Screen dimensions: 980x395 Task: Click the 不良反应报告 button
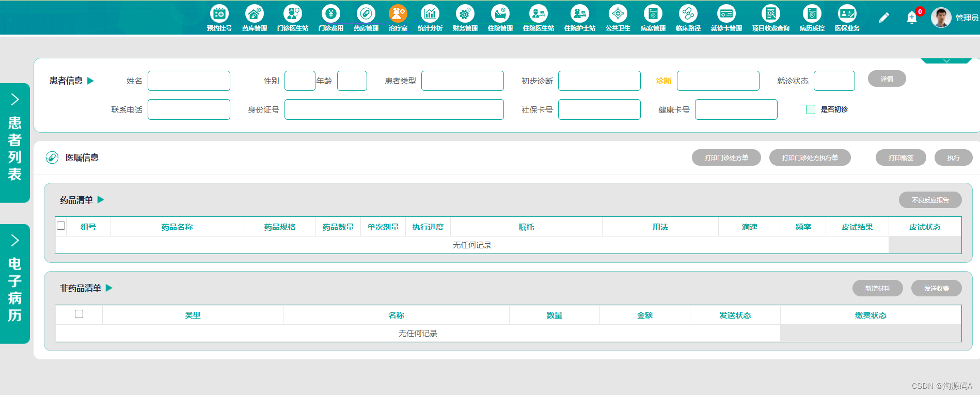[930, 200]
